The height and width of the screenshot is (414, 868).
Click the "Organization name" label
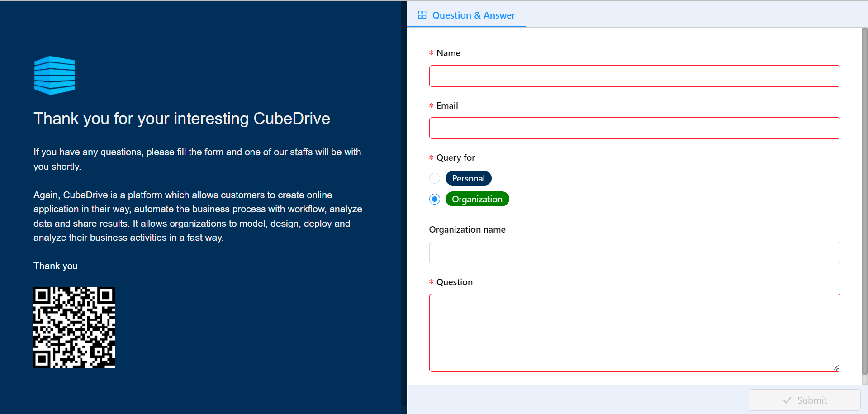pyautogui.click(x=467, y=229)
